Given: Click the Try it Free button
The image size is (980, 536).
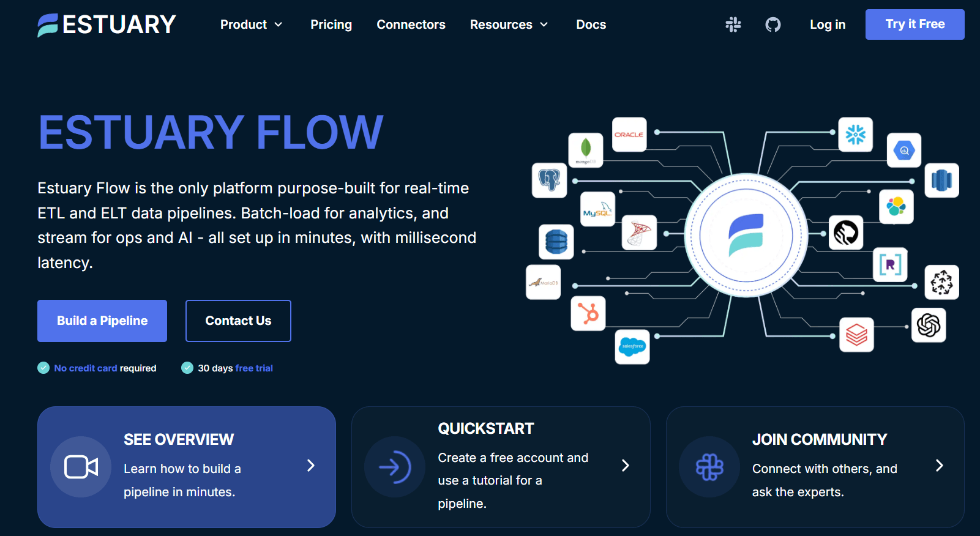Looking at the screenshot, I should 915,24.
